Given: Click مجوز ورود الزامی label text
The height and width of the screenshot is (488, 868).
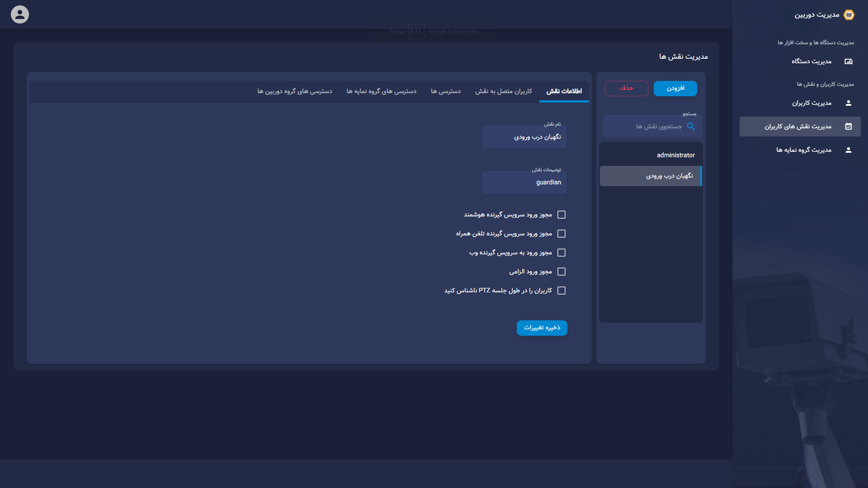Looking at the screenshot, I should (531, 272).
